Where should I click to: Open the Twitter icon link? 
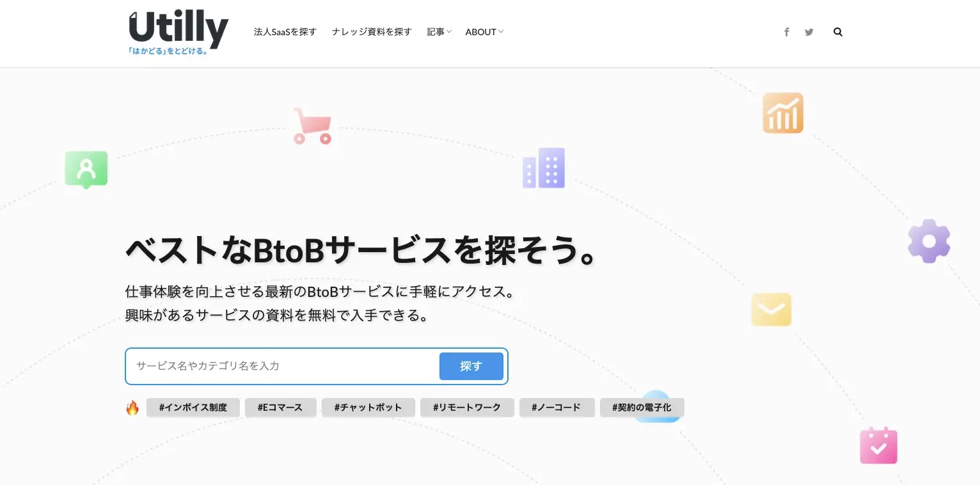point(809,32)
